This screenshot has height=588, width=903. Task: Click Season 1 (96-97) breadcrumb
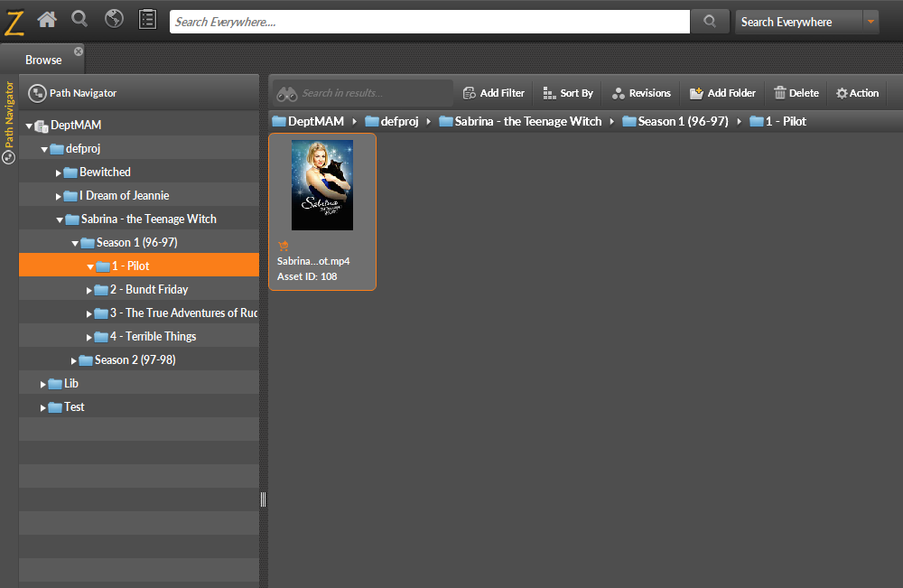675,122
